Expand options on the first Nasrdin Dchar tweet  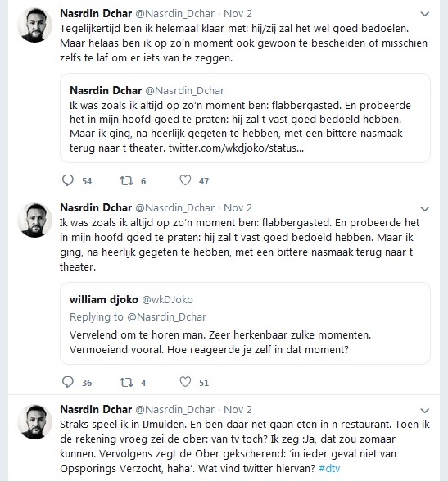click(425, 14)
